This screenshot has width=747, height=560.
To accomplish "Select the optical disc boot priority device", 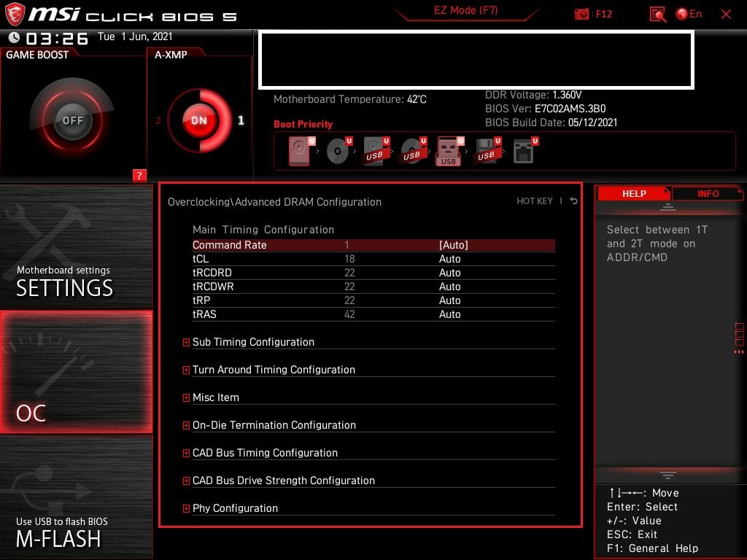I will coord(338,151).
